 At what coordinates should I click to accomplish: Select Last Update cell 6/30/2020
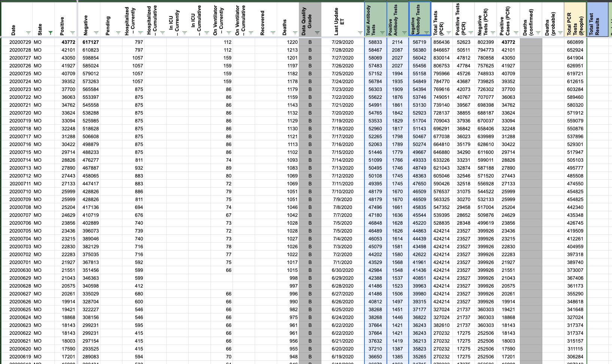coord(342,270)
